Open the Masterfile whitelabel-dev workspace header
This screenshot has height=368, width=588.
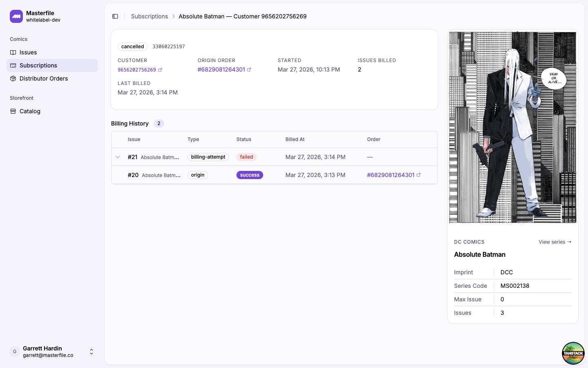52,16
